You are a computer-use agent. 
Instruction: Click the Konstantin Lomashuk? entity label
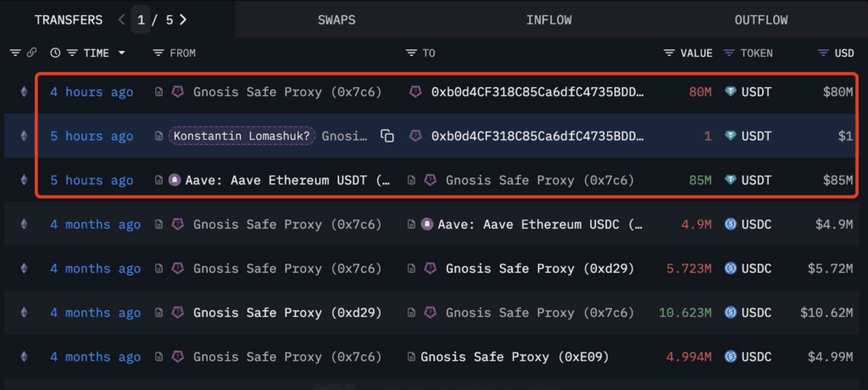coord(242,136)
